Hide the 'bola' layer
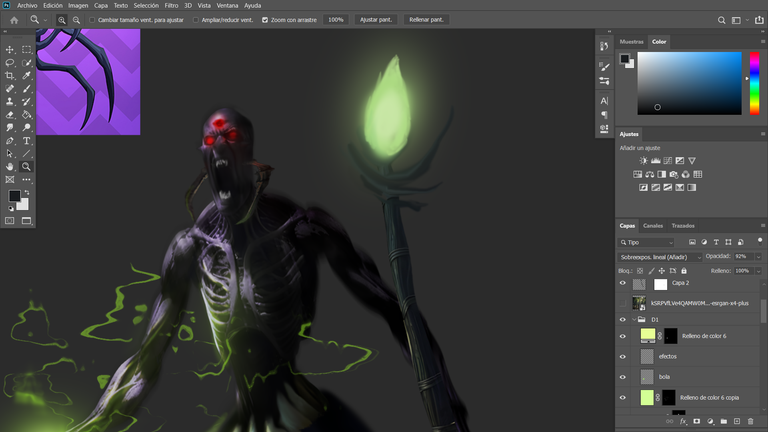Image resolution: width=768 pixels, height=432 pixels. pyautogui.click(x=623, y=377)
